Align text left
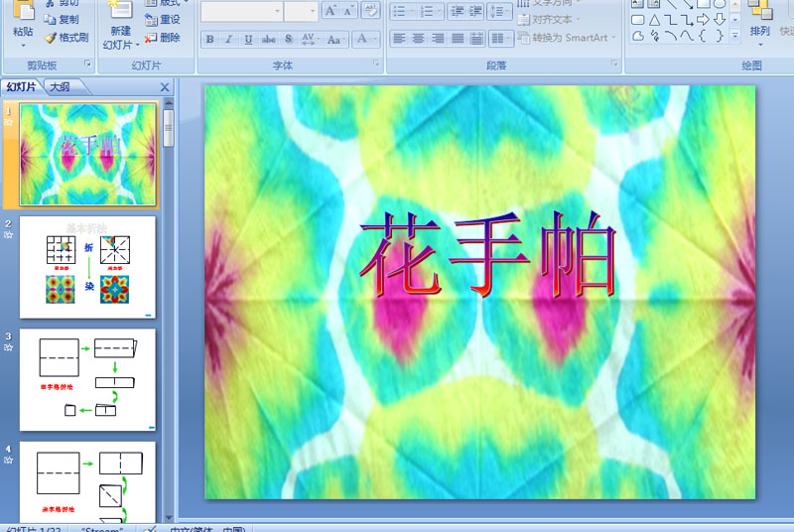Screen dimensions: 794x532 point(399,39)
